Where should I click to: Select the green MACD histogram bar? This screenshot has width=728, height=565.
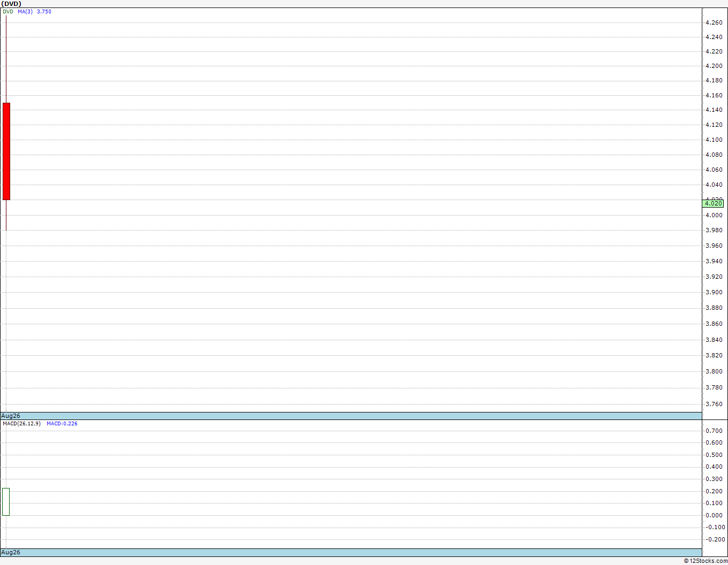coord(6,502)
